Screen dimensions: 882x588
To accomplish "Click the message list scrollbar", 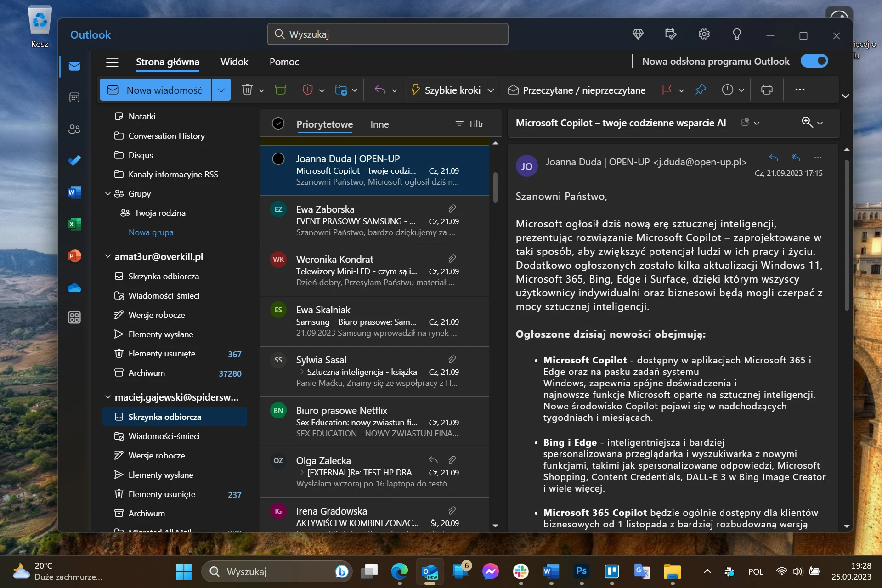I will 495,187.
